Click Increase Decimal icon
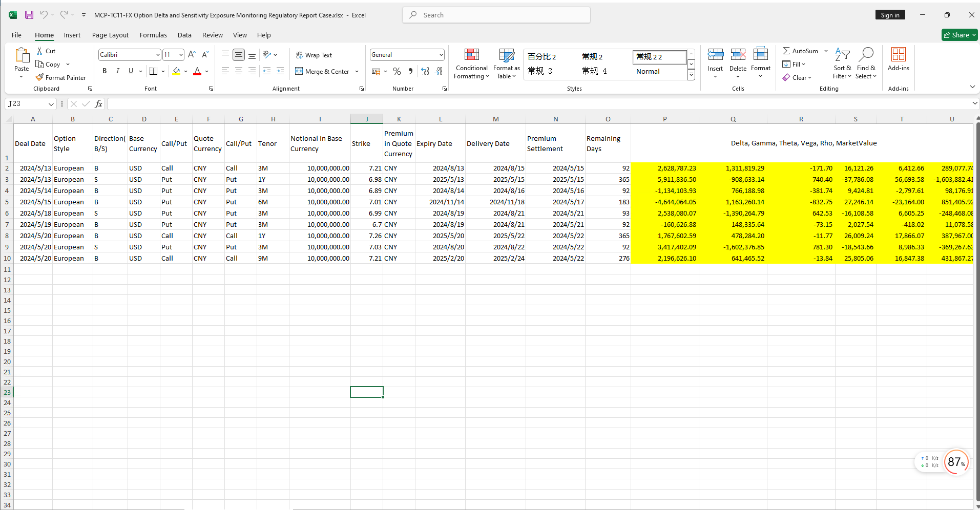This screenshot has width=980, height=510. 425,71
